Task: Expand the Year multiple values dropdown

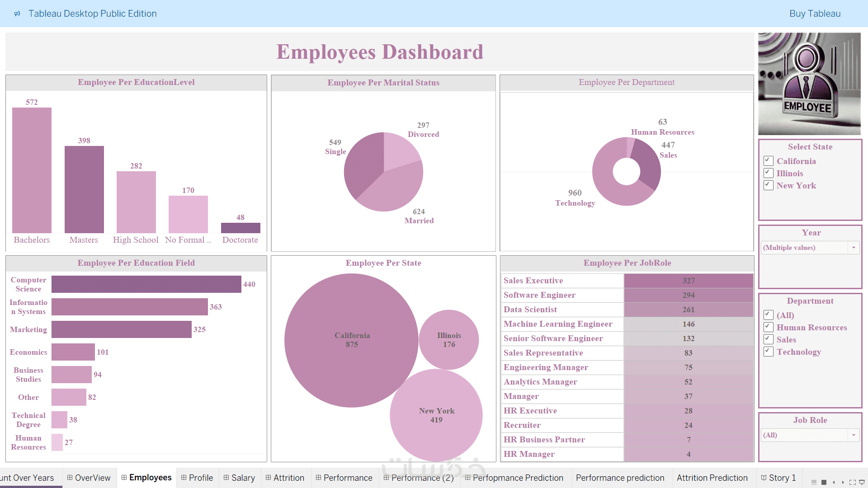Action: click(x=854, y=248)
